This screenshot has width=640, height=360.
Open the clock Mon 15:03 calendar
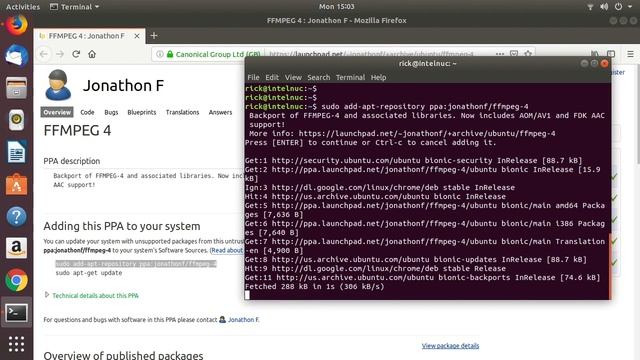pyautogui.click(x=336, y=7)
